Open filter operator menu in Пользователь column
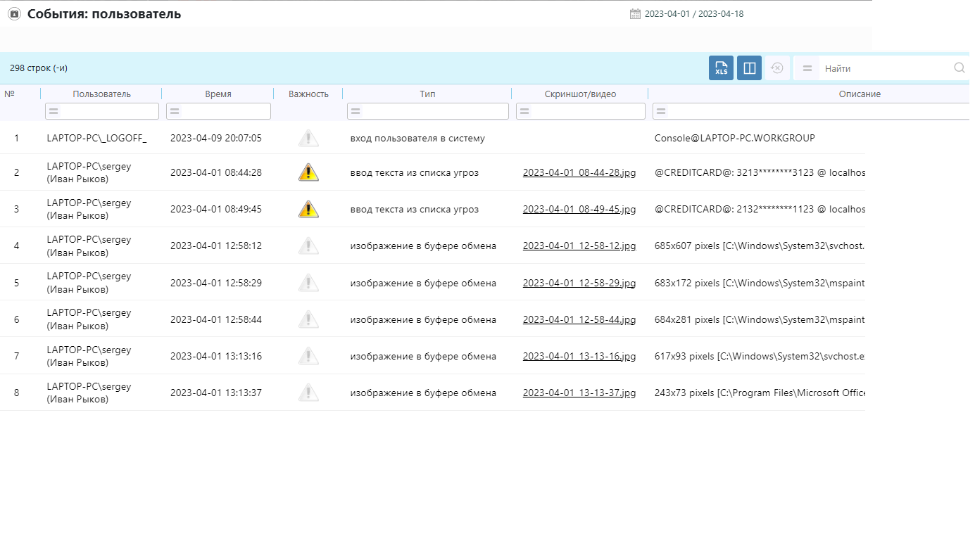This screenshot has width=975, height=560. (54, 111)
